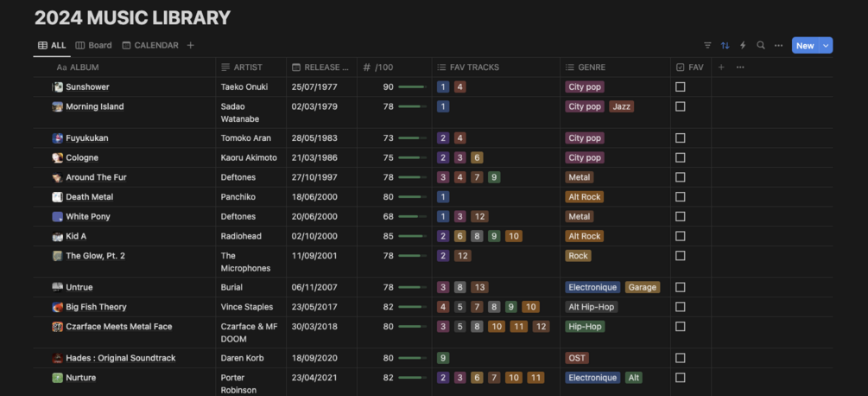Viewport: 868px width, 396px height.
Task: Tick the FAV checkbox for Kid A
Action: pyautogui.click(x=681, y=237)
